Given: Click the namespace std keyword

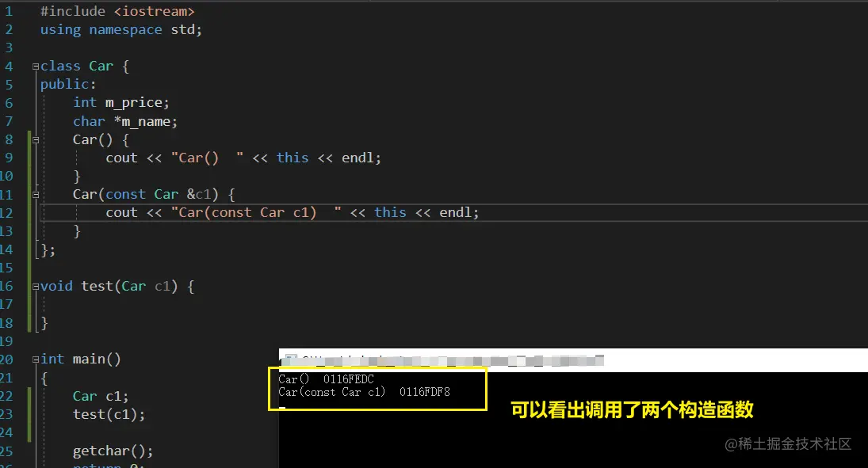Looking at the screenshot, I should click(125, 29).
